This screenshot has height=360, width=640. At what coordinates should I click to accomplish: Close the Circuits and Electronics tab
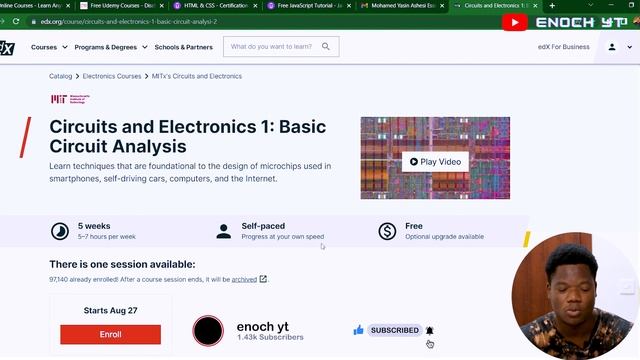tap(535, 6)
